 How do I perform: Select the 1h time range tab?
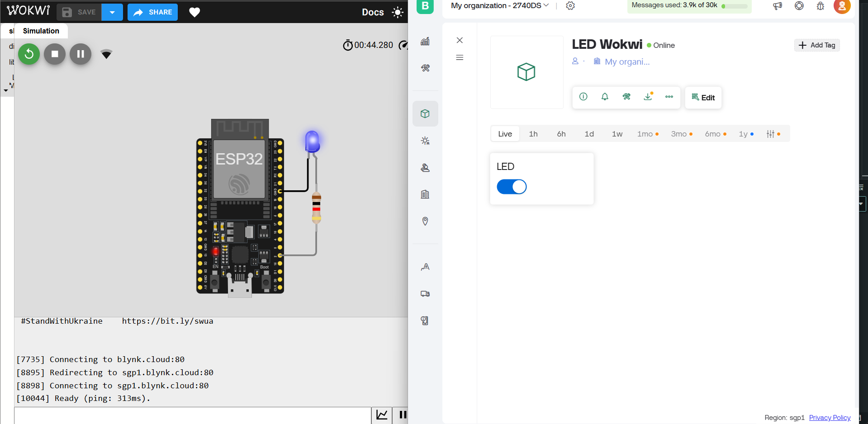(x=533, y=134)
